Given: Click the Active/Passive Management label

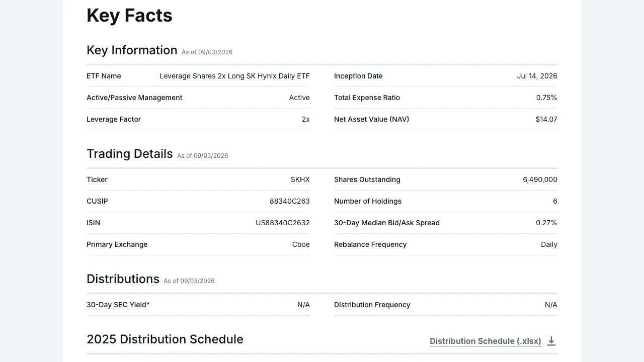Looking at the screenshot, I should tap(134, 98).
